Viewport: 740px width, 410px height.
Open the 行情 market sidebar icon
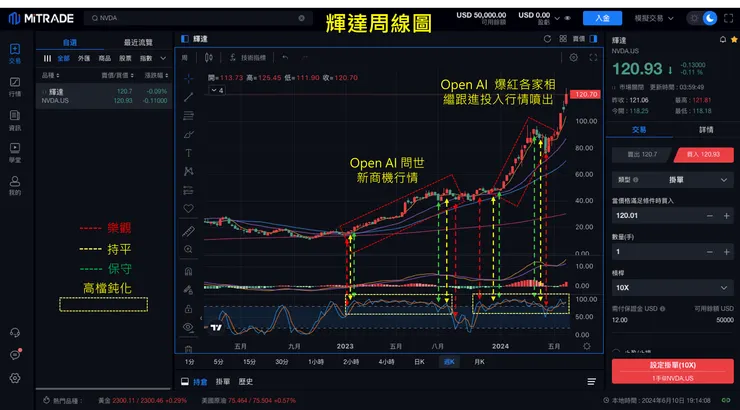(x=15, y=87)
